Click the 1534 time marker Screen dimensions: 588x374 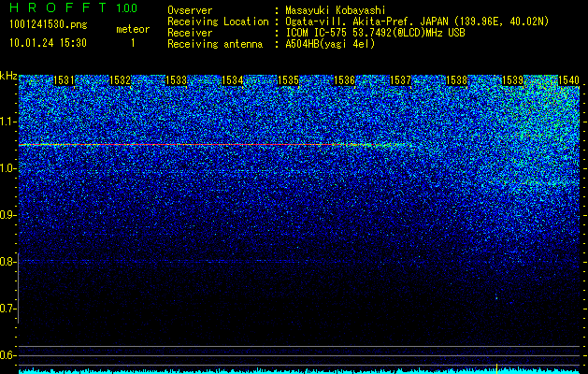click(232, 80)
